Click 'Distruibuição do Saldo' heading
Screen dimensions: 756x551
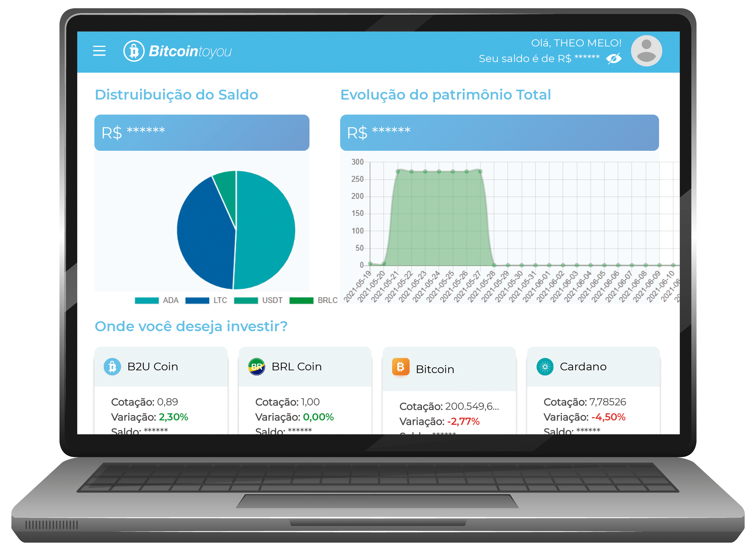pos(176,95)
